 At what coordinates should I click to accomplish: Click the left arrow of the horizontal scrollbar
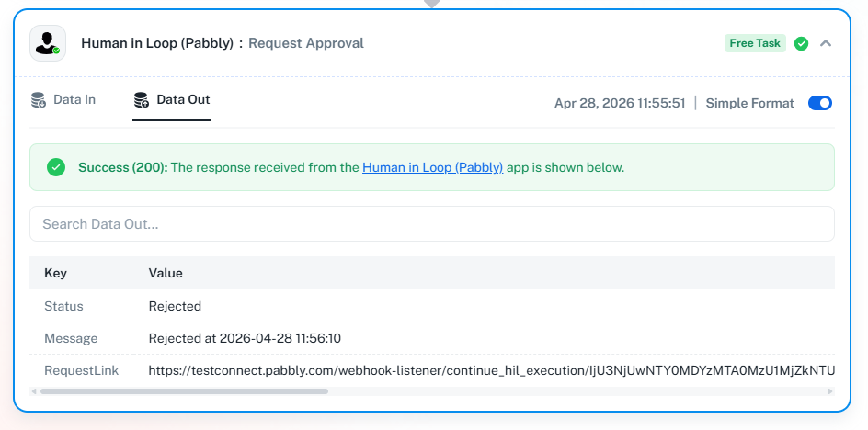coord(35,390)
